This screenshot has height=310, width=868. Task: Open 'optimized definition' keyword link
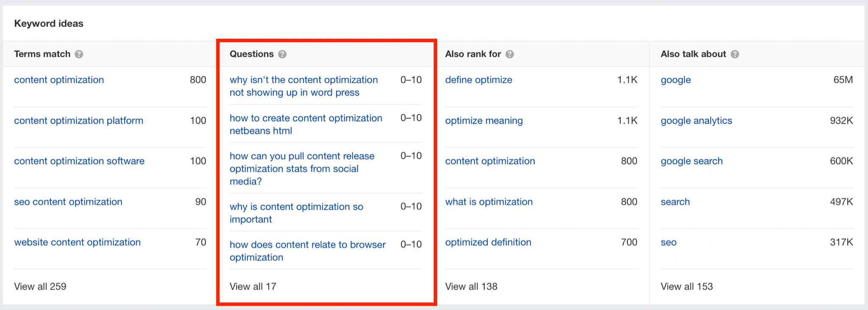click(x=488, y=243)
